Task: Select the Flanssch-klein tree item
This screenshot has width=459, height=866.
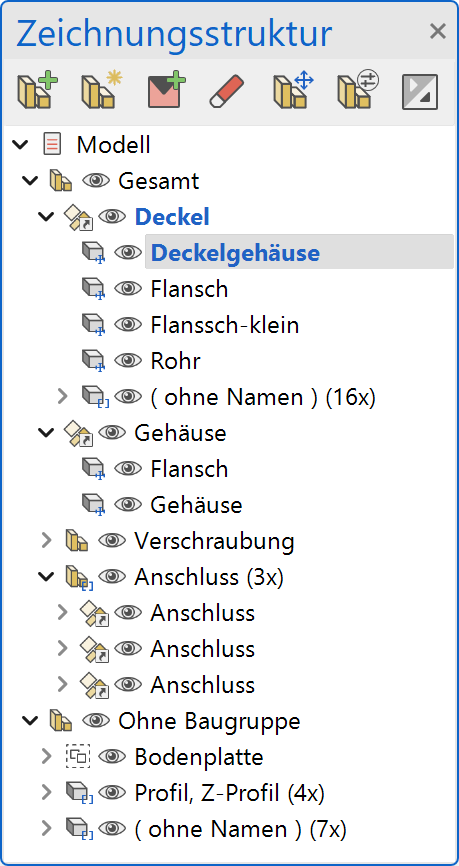Action: [x=225, y=325]
